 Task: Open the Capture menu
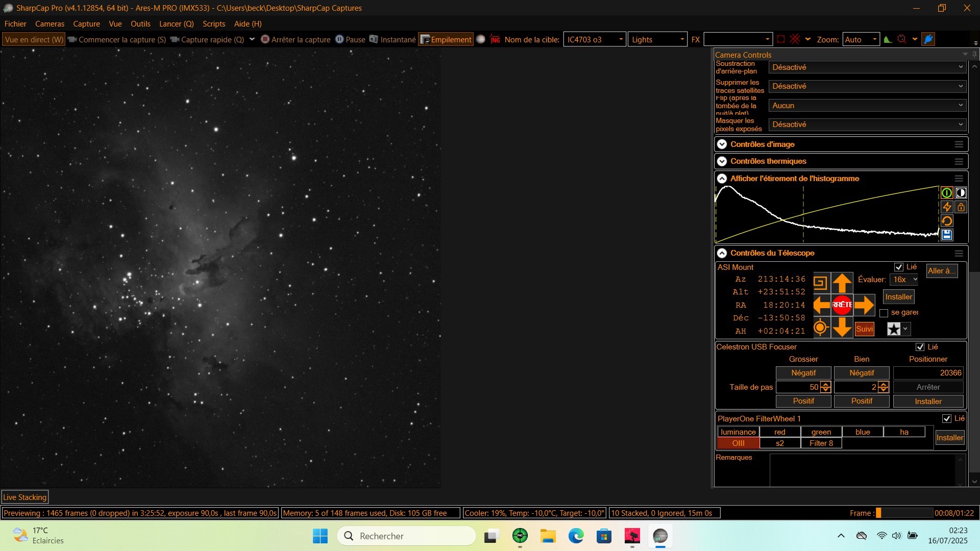[x=86, y=24]
